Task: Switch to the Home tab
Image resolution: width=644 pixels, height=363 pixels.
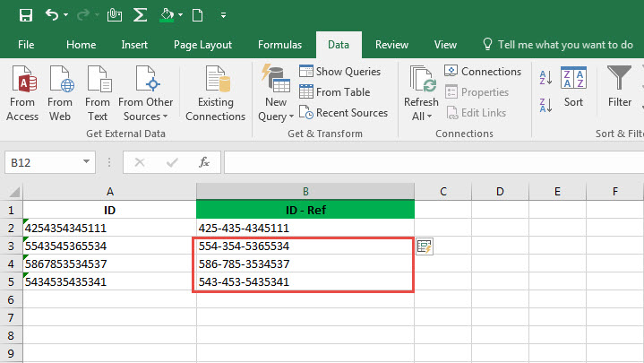Action: point(81,45)
